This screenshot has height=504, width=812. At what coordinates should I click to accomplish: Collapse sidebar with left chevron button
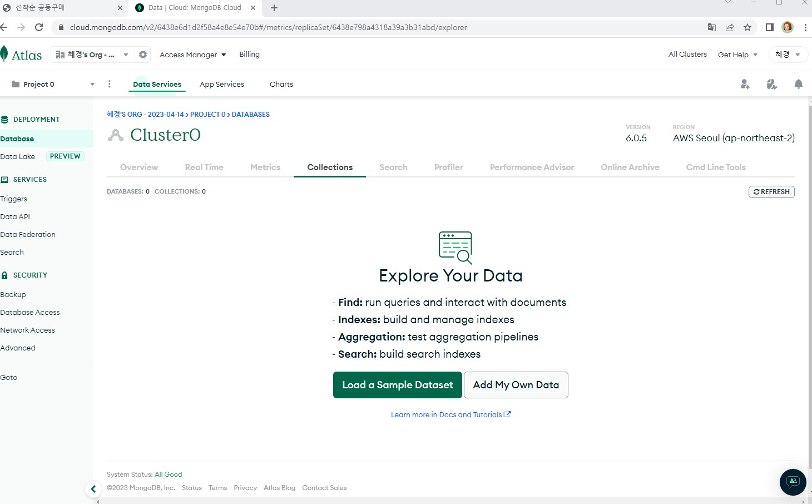tap(93, 489)
